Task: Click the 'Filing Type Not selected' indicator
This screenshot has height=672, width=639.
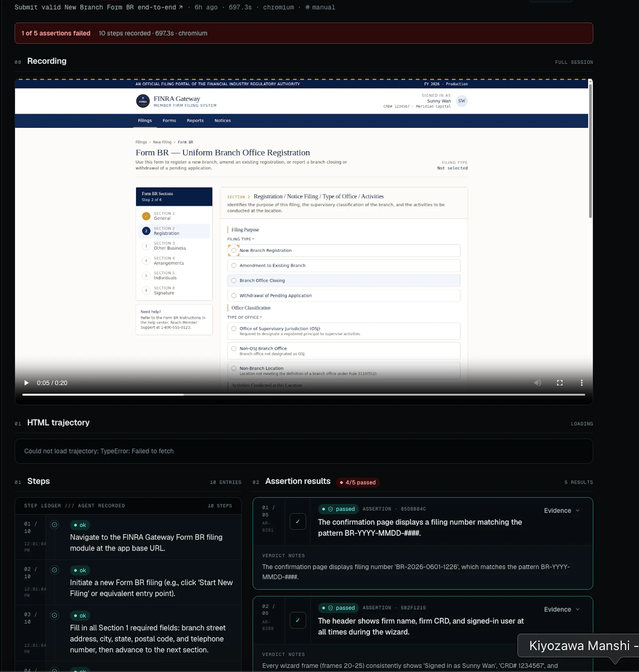Action: click(x=452, y=165)
